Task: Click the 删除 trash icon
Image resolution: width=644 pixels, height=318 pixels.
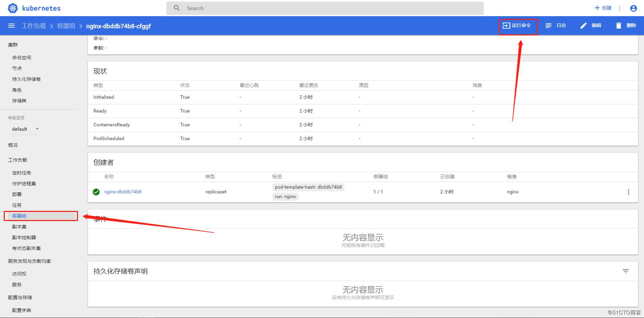Action: (618, 26)
